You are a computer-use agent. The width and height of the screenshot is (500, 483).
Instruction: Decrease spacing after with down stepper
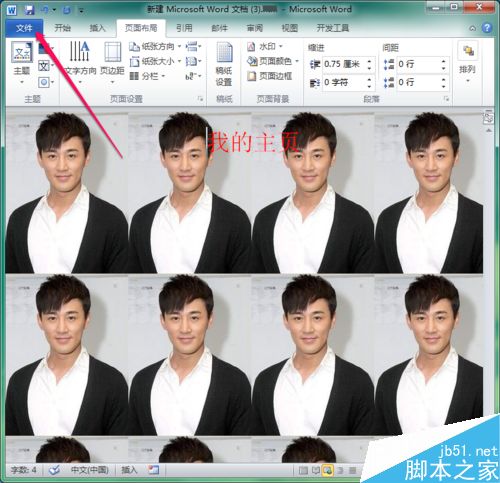pyautogui.click(x=444, y=86)
